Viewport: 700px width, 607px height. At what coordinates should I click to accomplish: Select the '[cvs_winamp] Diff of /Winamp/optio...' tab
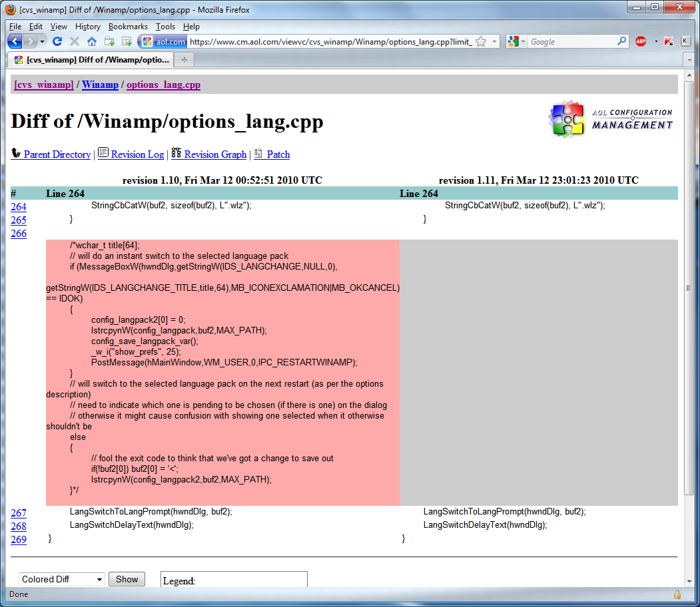[x=91, y=60]
